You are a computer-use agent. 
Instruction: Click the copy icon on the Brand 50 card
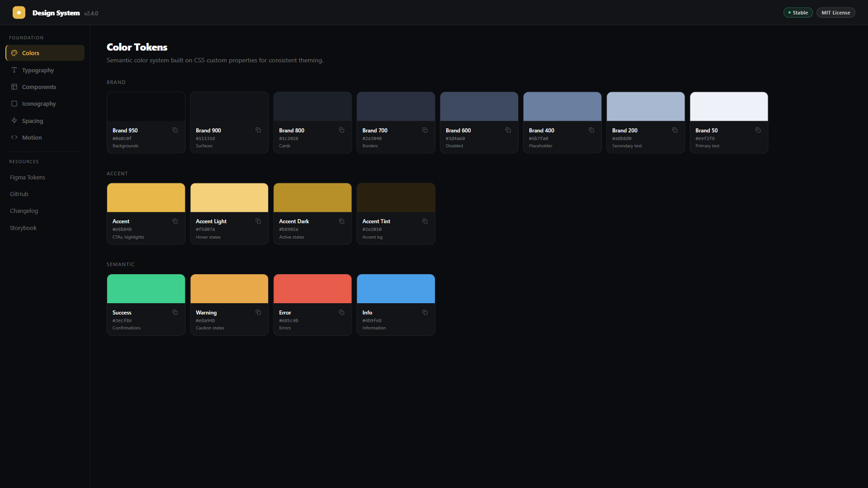click(x=758, y=130)
